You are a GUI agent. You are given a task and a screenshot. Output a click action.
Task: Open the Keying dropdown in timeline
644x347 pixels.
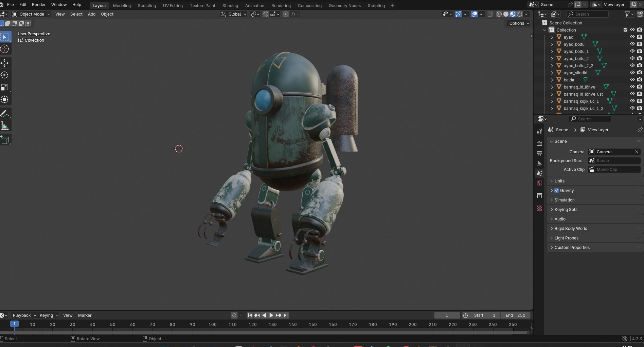coord(49,315)
